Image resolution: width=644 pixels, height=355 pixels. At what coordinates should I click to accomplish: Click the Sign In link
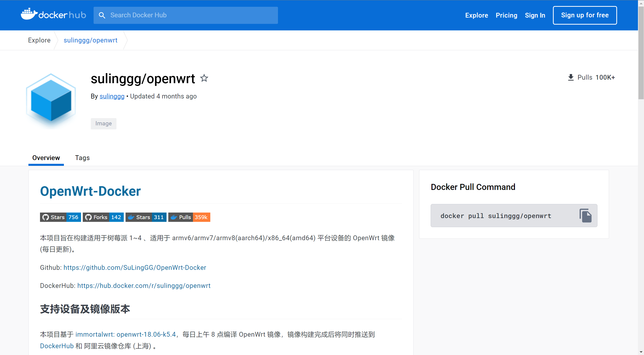click(535, 15)
